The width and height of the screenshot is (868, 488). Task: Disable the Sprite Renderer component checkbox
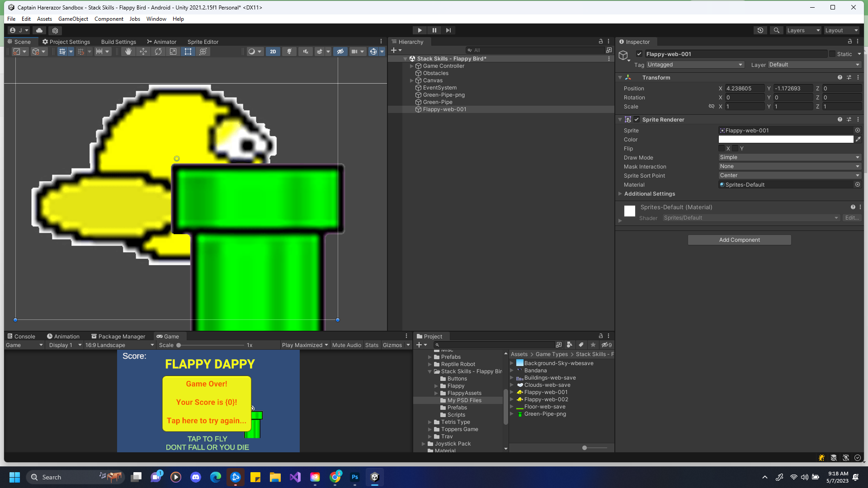[x=637, y=120]
